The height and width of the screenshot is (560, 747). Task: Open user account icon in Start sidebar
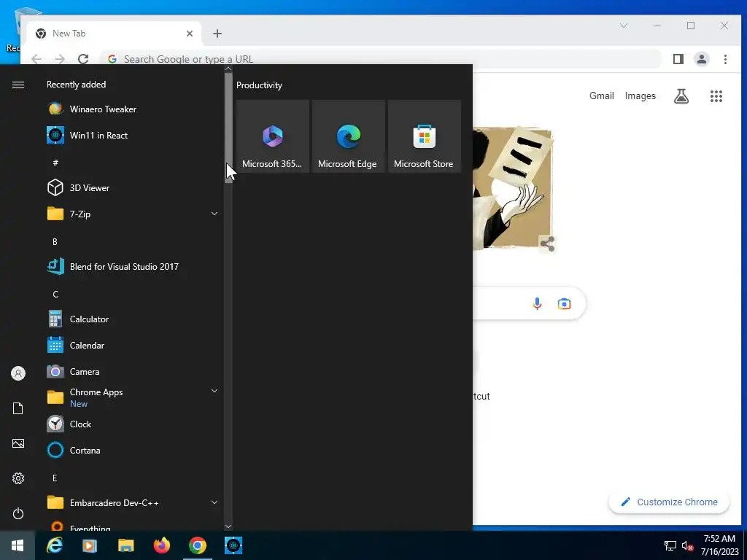tap(18, 373)
